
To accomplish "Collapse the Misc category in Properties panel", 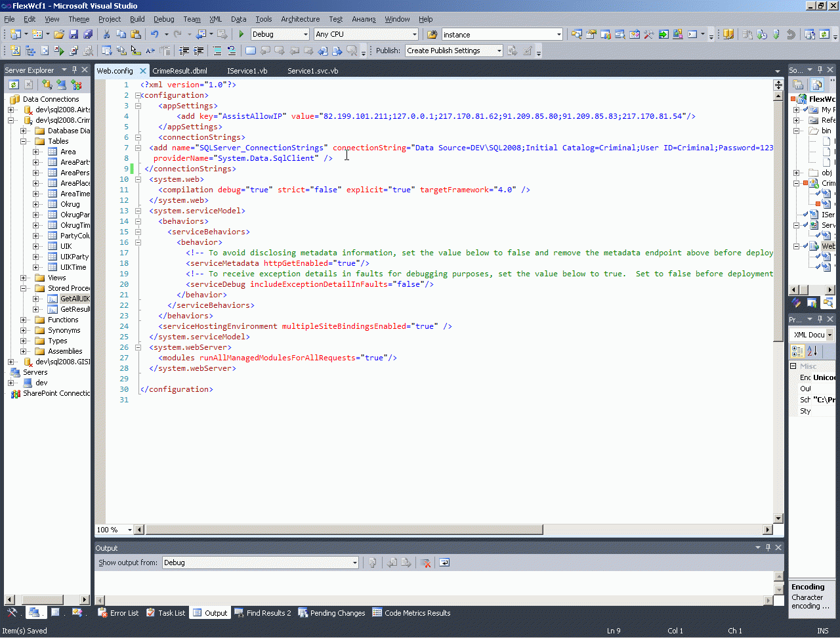I will [x=793, y=366].
